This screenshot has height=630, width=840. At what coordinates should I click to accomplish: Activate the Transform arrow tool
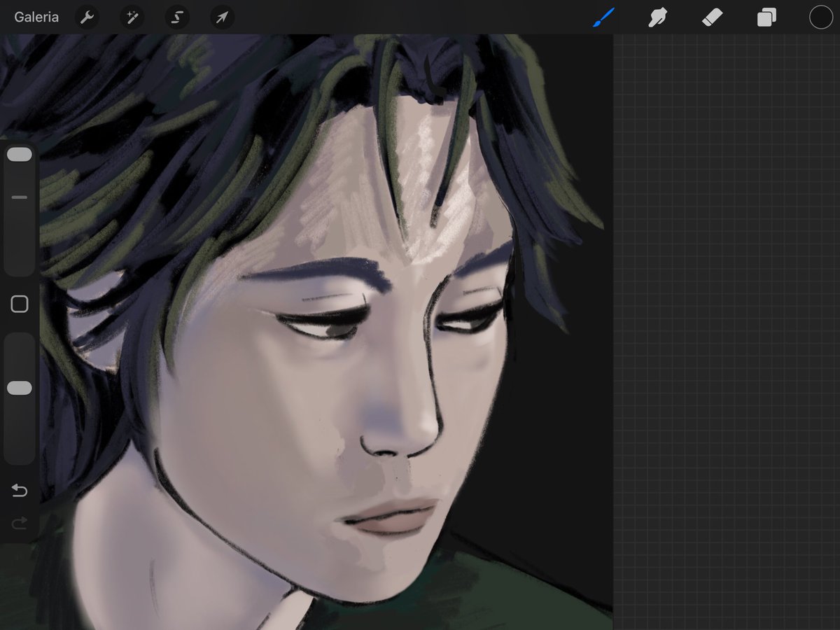pos(222,17)
